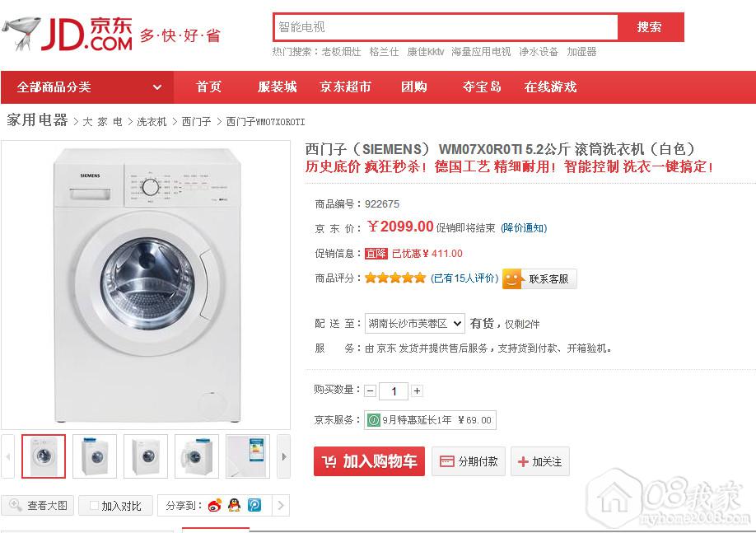Expand more share options arrow
Image resolution: width=756 pixels, height=533 pixels.
280,505
